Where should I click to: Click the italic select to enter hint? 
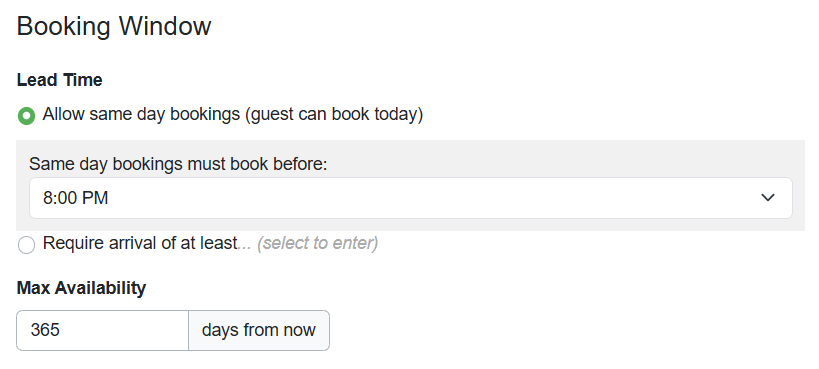pos(318,243)
